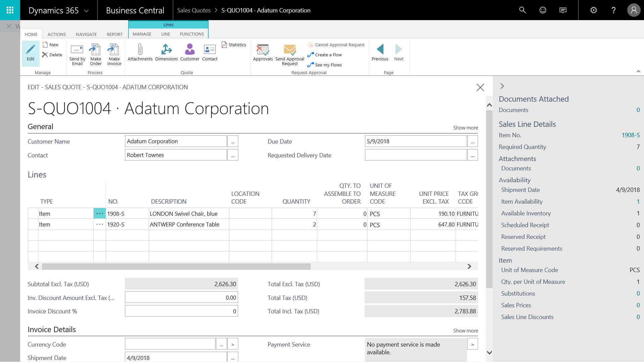644x362 pixels.
Task: Click the Invoice Discount % field
Action: (181, 311)
